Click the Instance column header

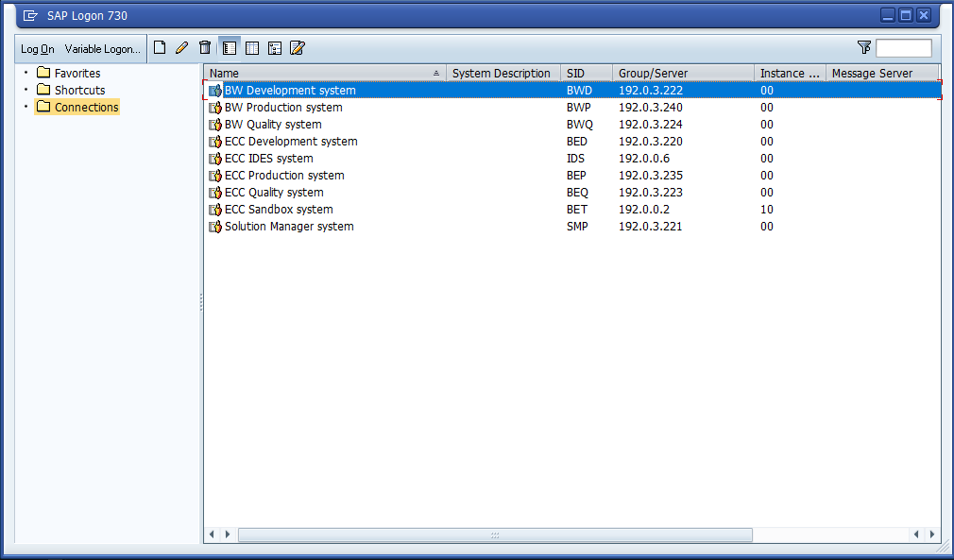point(790,73)
